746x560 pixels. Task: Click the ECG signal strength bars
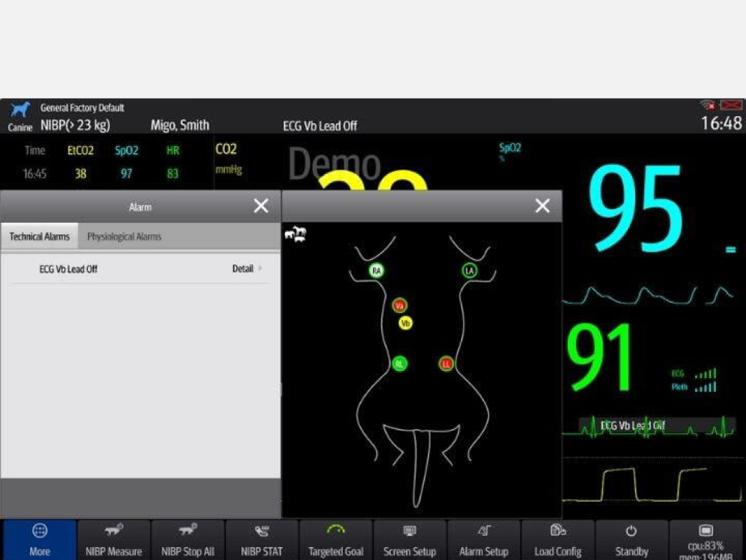(x=705, y=374)
